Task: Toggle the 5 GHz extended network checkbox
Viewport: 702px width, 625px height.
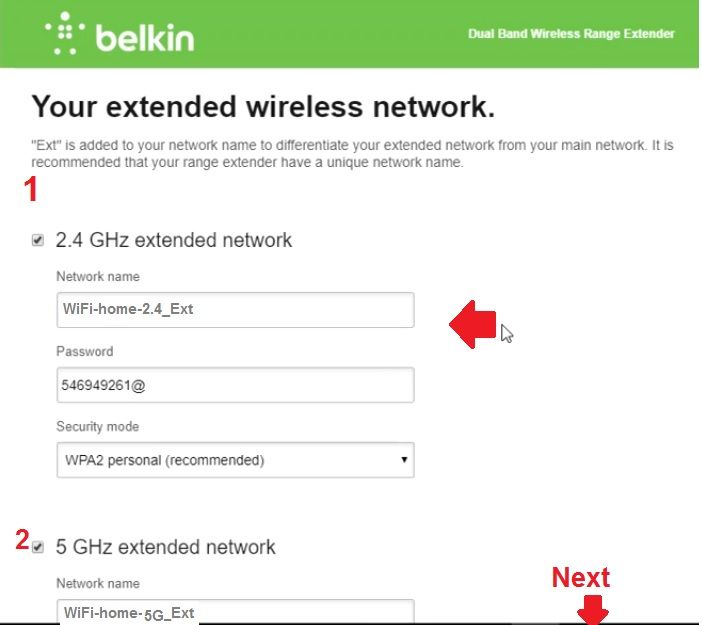Action: click(38, 547)
